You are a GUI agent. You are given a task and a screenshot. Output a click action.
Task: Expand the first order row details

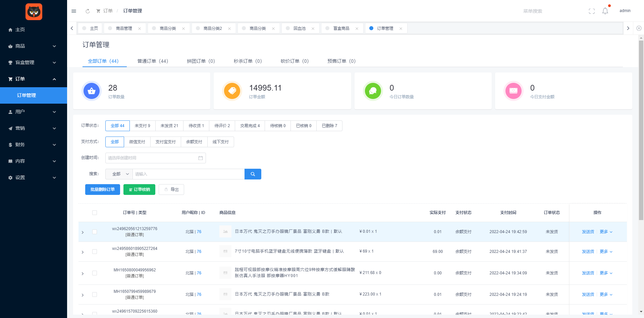(83, 231)
